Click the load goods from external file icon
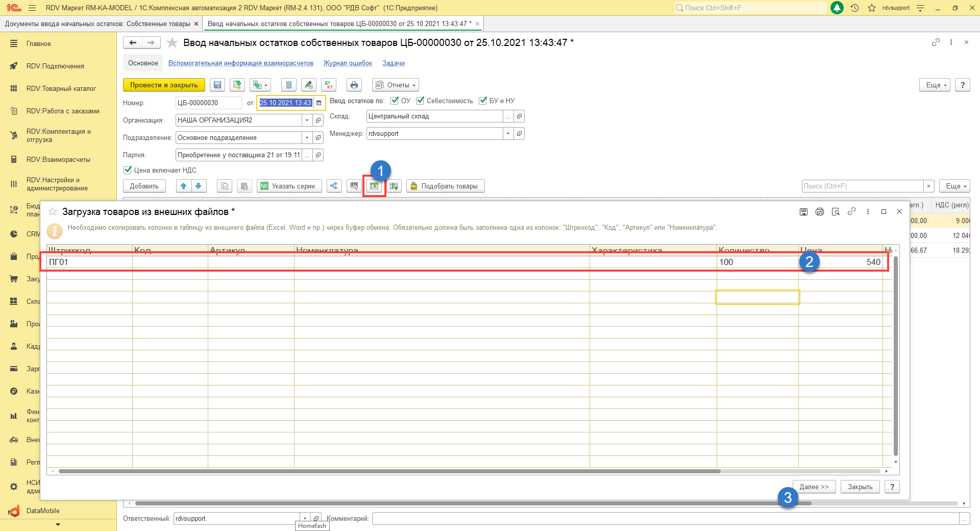This screenshot has height=531, width=980. (x=374, y=186)
